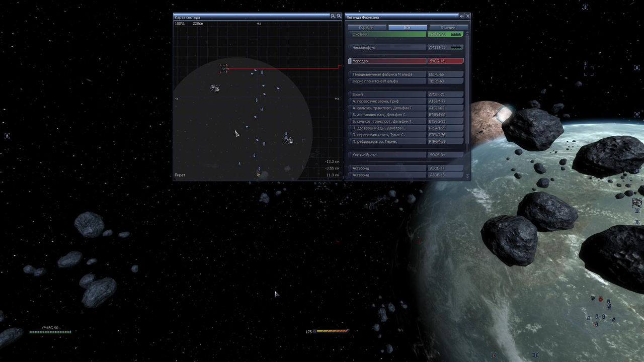Image resolution: width=644 pixels, height=362 pixels.
Task: Click the scroll up arrow in object list
Action: tap(467, 34)
